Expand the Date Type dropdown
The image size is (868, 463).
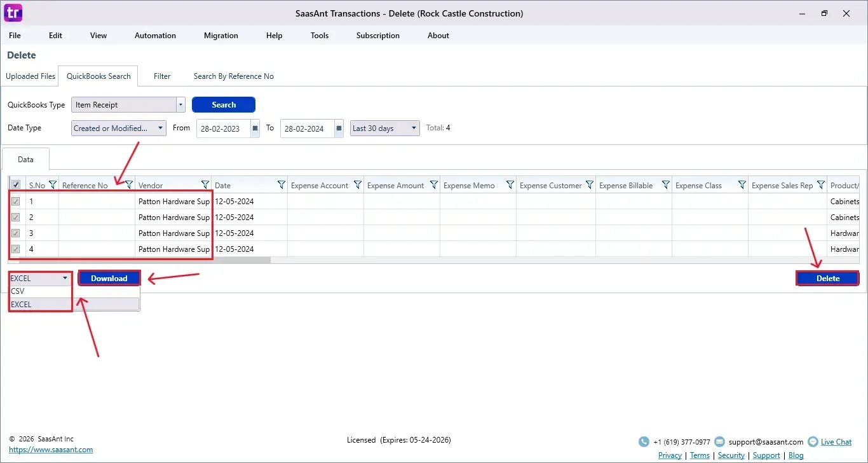tap(119, 128)
